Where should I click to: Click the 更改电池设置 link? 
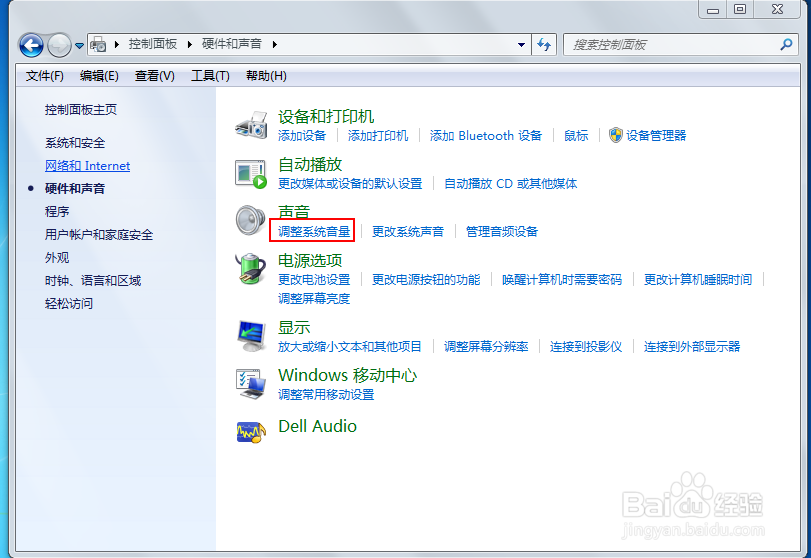click(314, 280)
